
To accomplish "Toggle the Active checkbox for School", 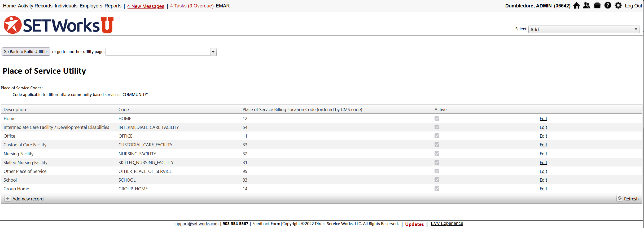I will (437, 180).
